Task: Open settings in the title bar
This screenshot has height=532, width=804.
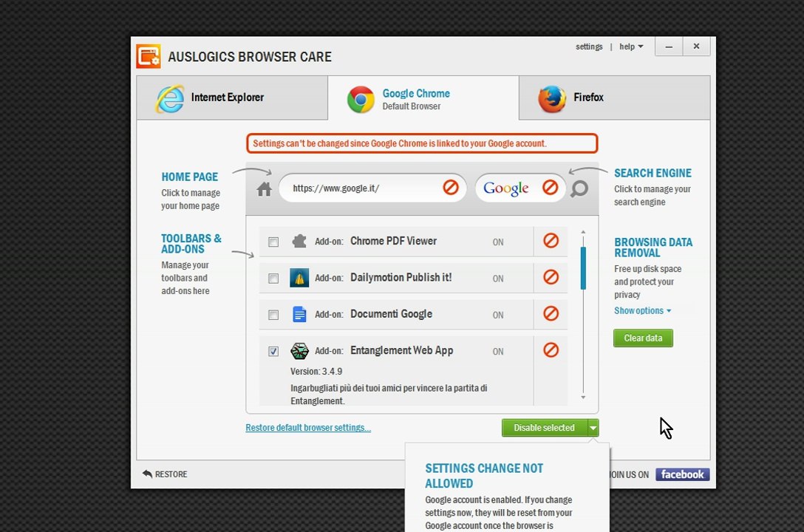Action: [589, 47]
